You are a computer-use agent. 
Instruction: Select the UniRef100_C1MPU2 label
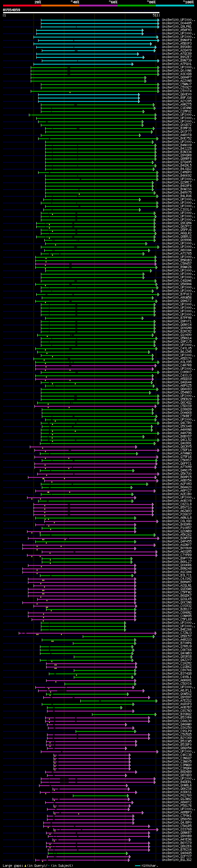pyautogui.click(x=176, y=111)
